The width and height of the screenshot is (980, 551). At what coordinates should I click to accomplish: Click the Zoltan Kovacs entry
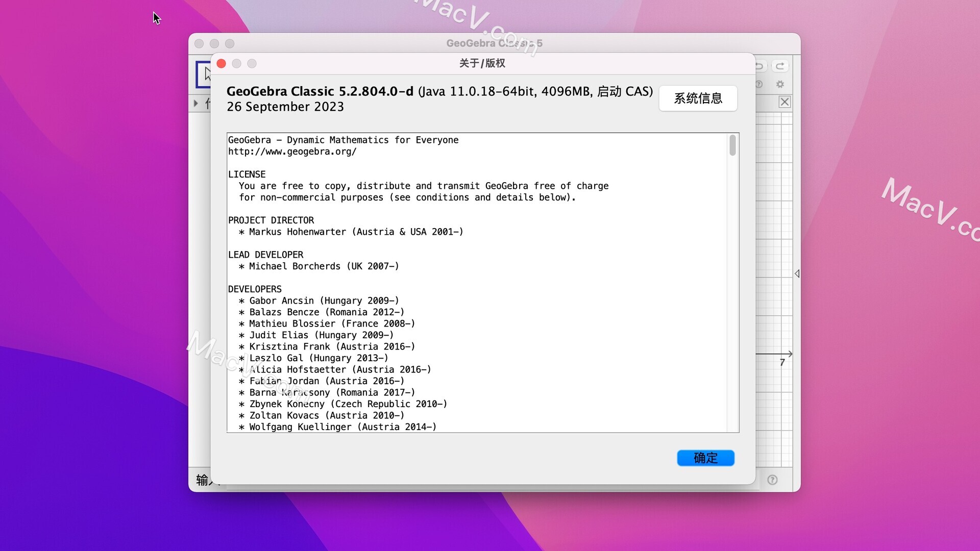pos(321,415)
